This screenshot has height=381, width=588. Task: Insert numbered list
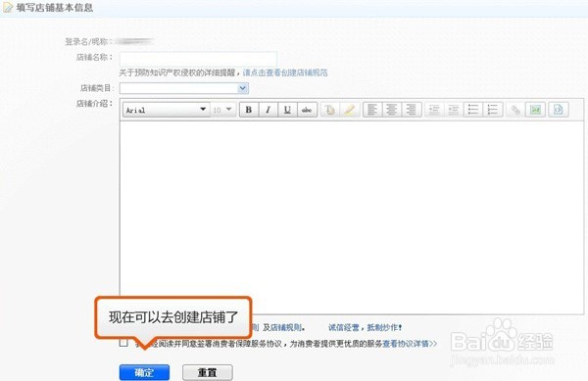493,110
